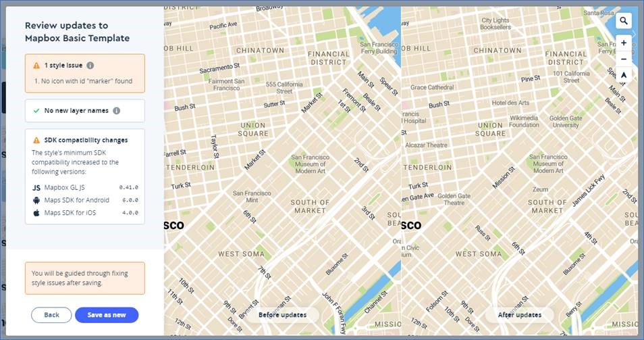Click 'Fairmont San Francisco' on before map

tap(226, 84)
